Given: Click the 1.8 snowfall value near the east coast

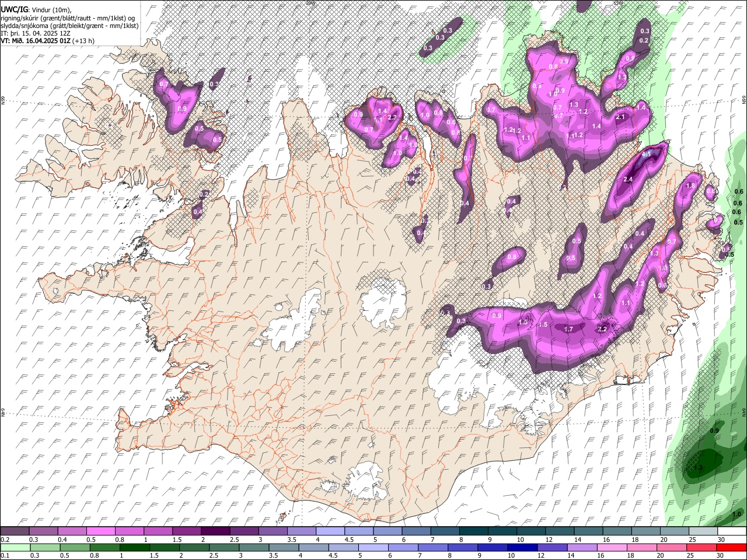Looking at the screenshot, I should [x=690, y=185].
